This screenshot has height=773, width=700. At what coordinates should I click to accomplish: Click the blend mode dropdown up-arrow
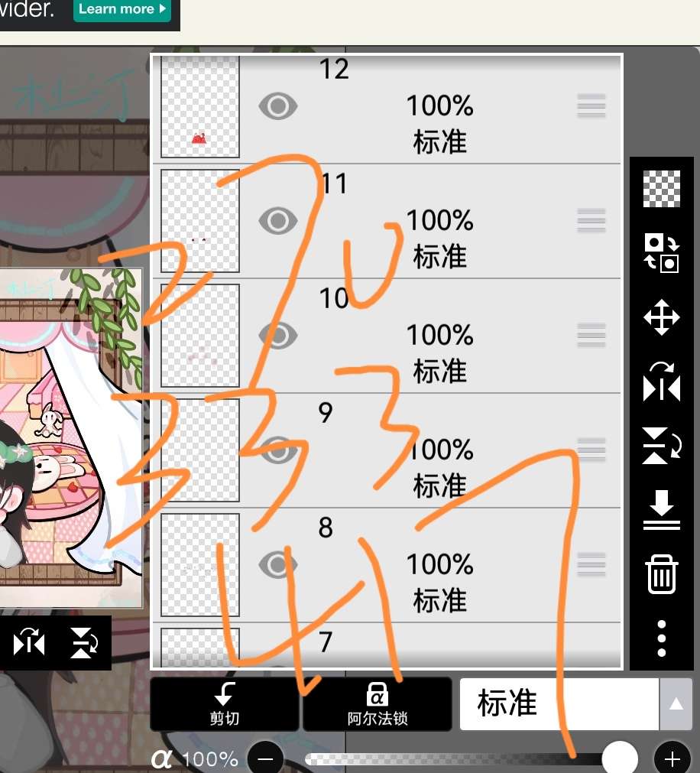tap(676, 704)
